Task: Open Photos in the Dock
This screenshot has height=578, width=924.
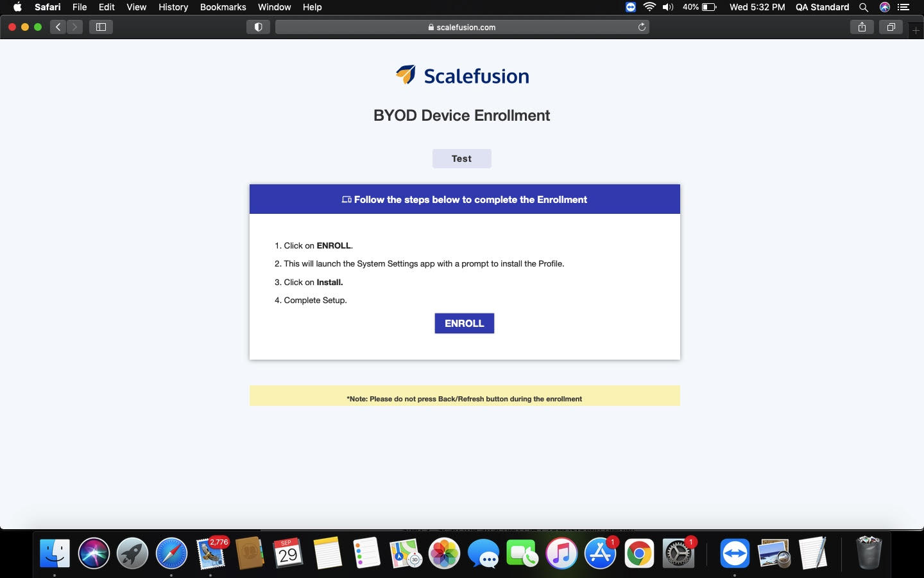Action: click(x=444, y=554)
